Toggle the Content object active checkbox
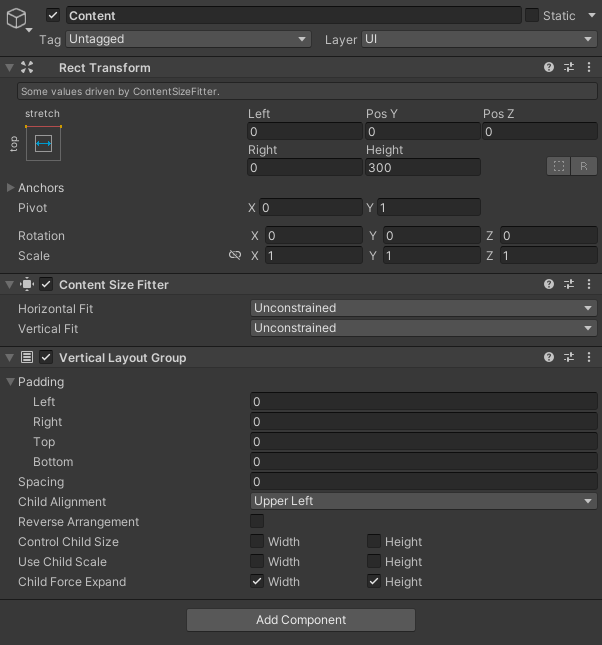Image resolution: width=602 pixels, height=645 pixels. (53, 16)
